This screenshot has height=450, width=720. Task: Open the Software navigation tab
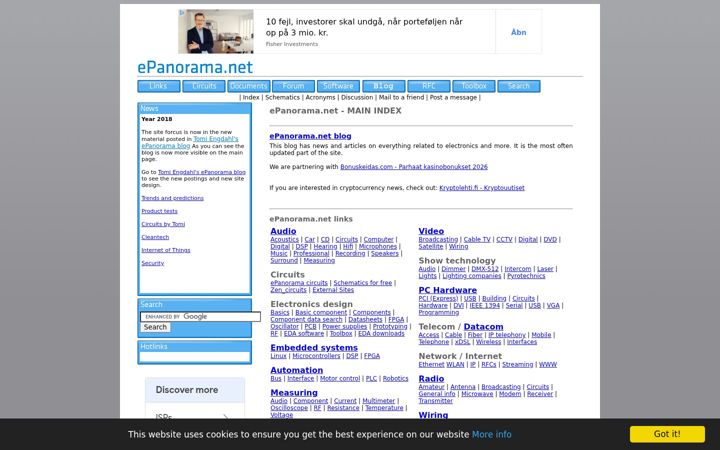tap(338, 86)
